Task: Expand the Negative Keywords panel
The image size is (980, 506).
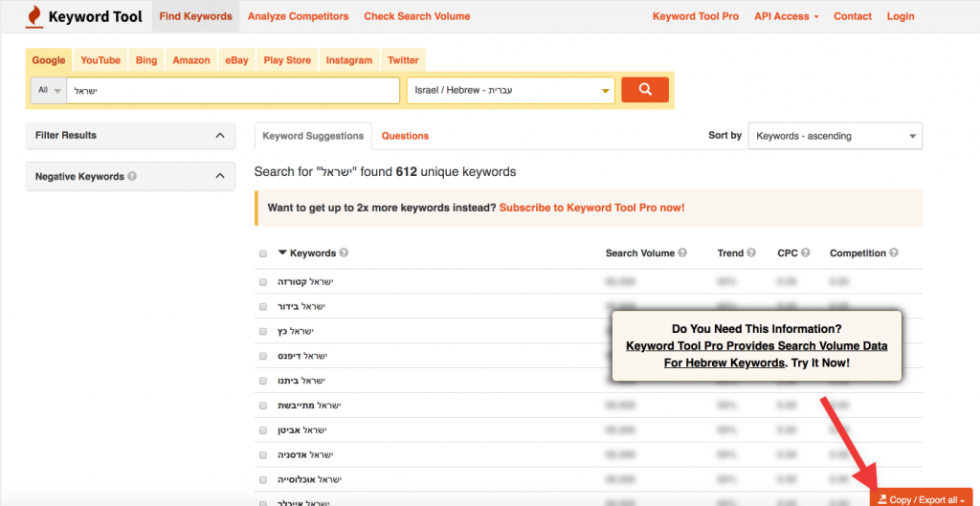Action: pyautogui.click(x=130, y=177)
